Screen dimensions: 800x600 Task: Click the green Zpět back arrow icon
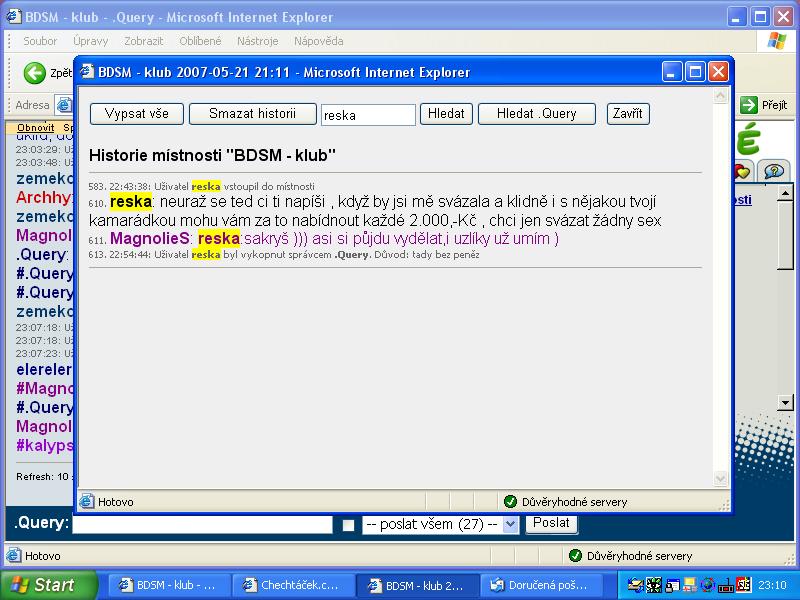[x=36, y=73]
